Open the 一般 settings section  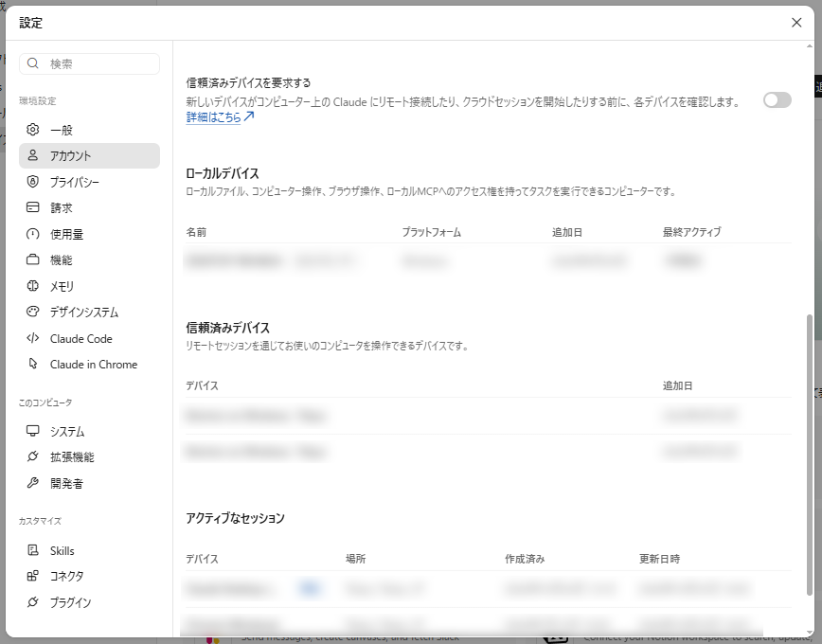coord(89,130)
